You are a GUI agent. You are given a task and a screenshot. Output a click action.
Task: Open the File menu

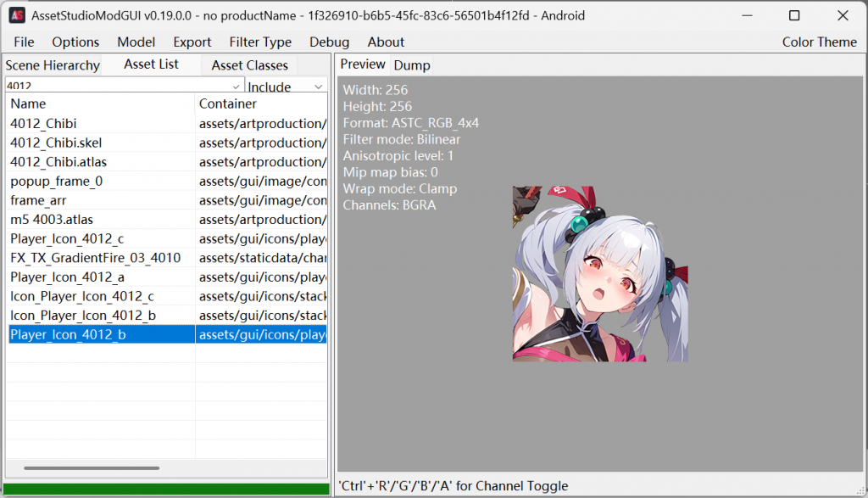[x=24, y=42]
